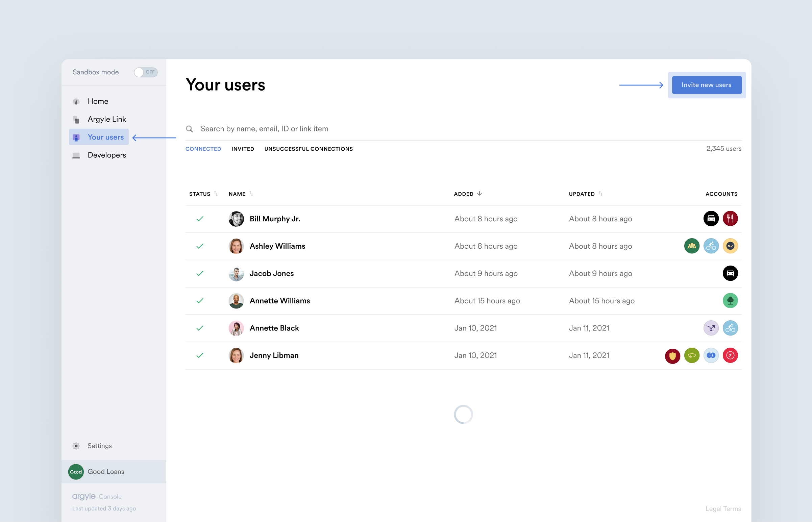Open the Legal Terms link

tap(723, 508)
